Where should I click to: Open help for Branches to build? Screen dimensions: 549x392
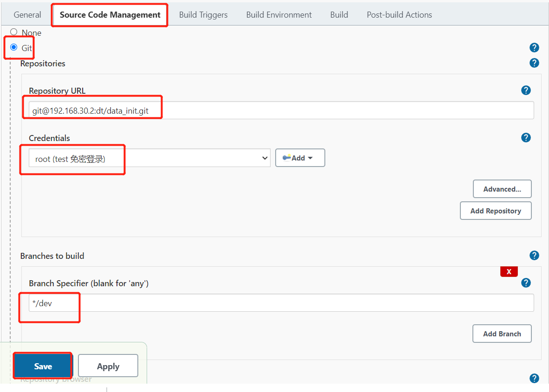point(534,255)
